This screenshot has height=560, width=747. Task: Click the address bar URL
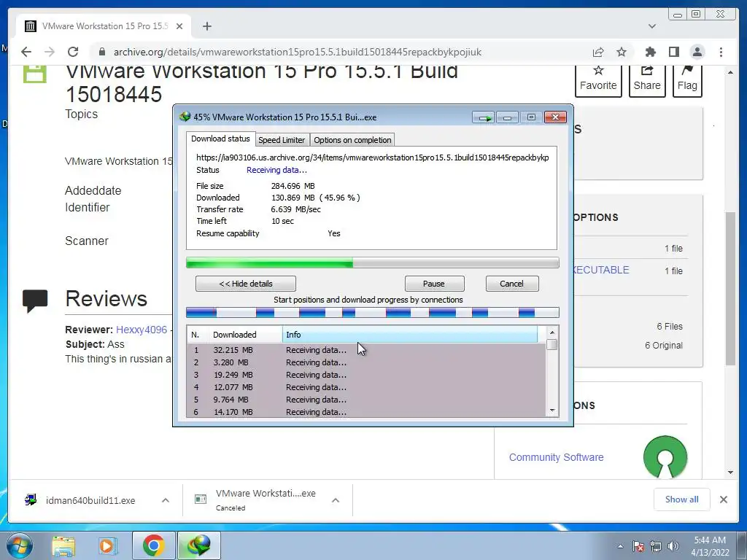pyautogui.click(x=298, y=52)
